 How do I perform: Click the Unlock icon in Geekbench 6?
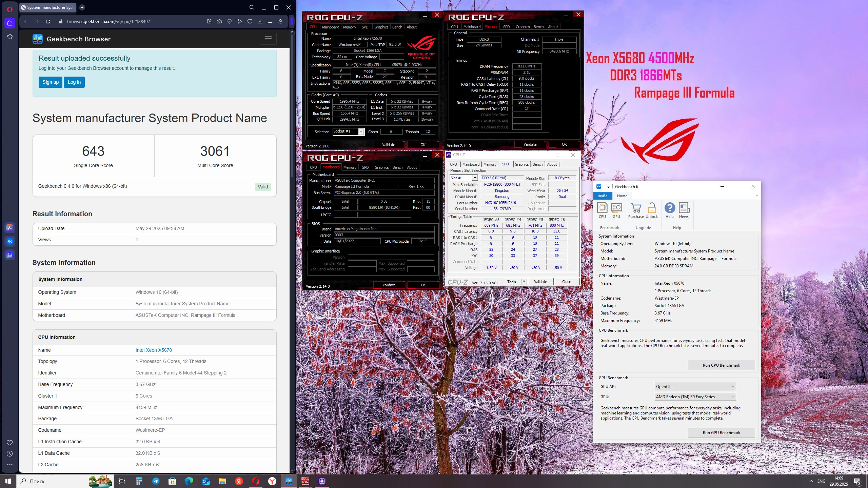(652, 211)
